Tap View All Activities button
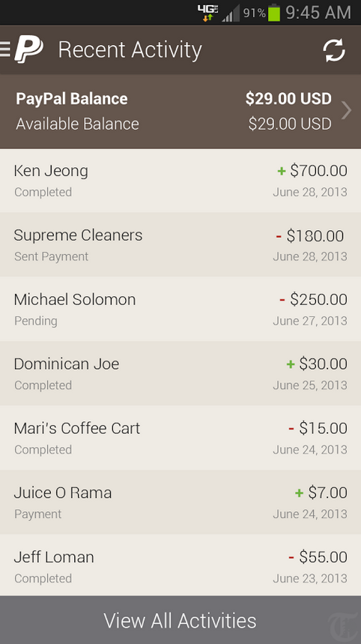This screenshot has width=361, height=644. (180, 620)
